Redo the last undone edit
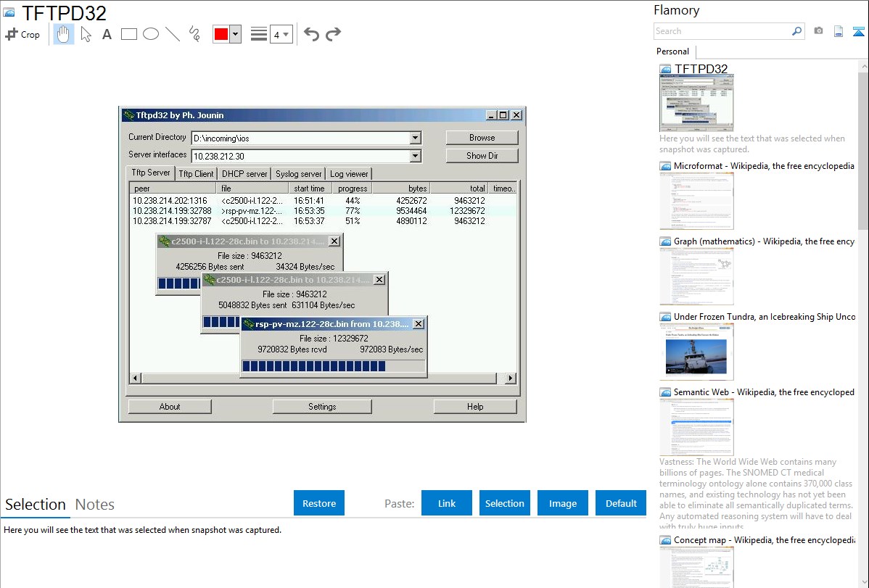 coord(333,34)
